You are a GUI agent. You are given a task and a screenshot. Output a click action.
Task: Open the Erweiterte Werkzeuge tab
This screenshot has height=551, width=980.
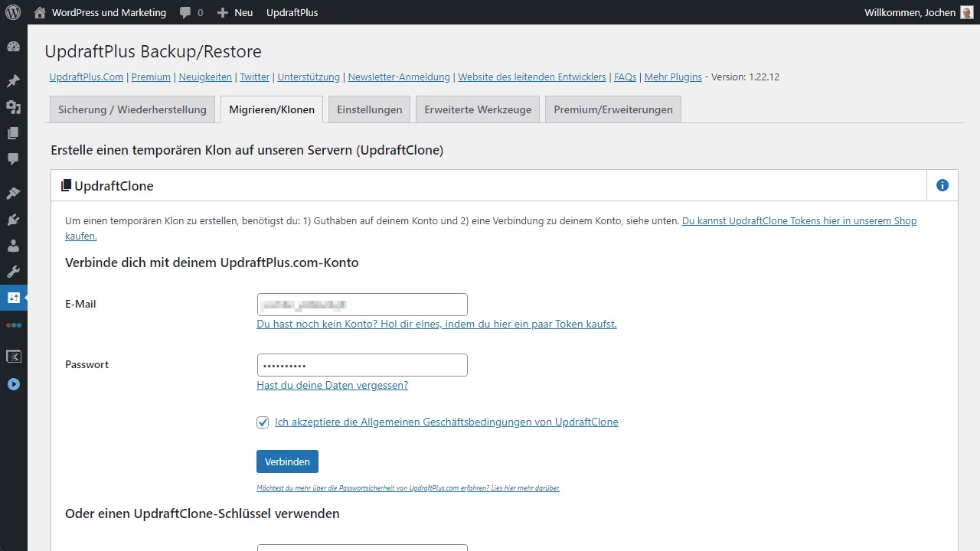pyautogui.click(x=478, y=109)
